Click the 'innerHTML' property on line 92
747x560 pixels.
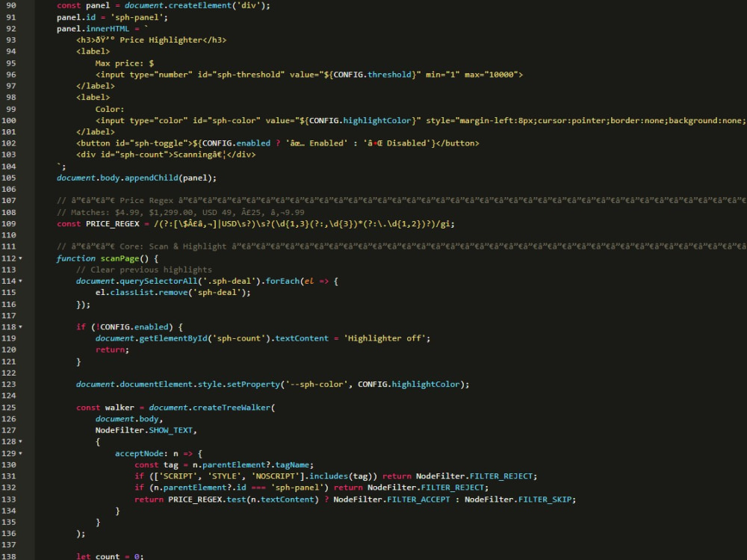[x=108, y=28]
